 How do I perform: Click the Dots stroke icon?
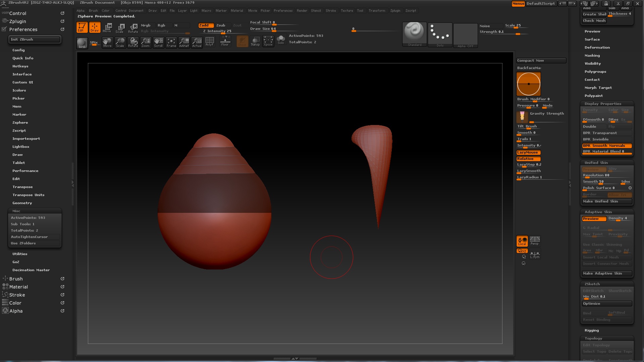[440, 35]
